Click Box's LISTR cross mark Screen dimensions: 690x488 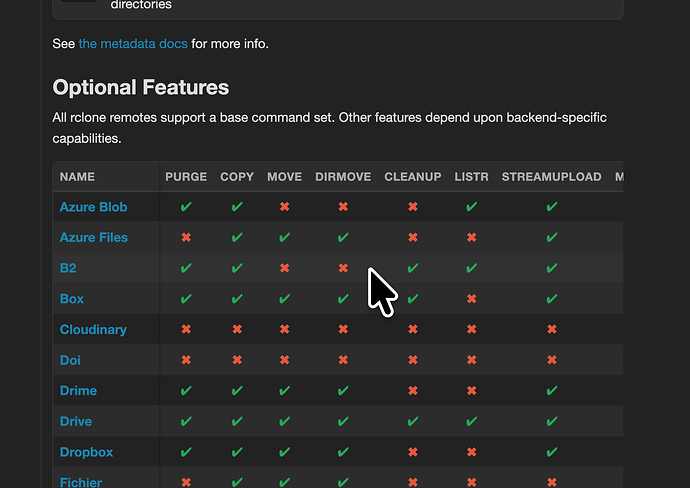click(x=472, y=298)
